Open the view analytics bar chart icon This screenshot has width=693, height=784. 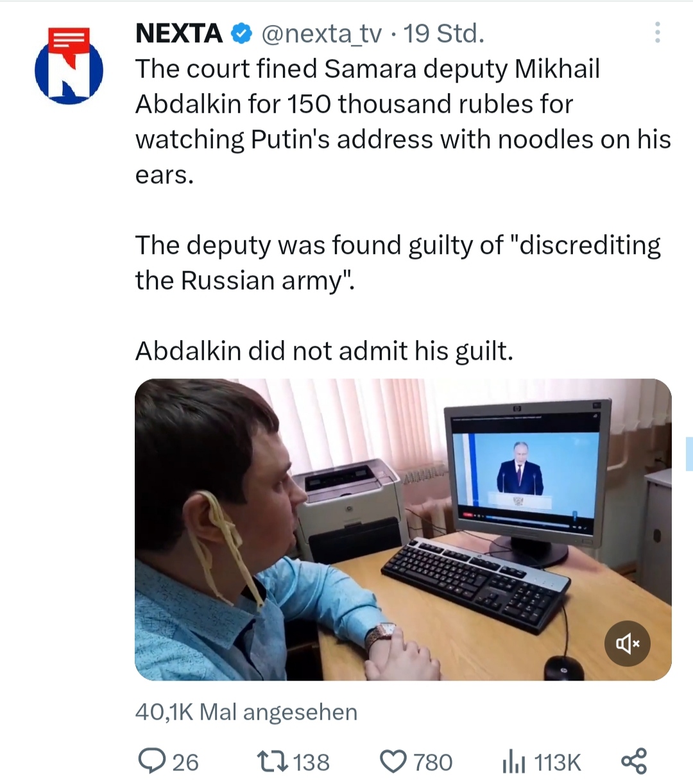(513, 762)
